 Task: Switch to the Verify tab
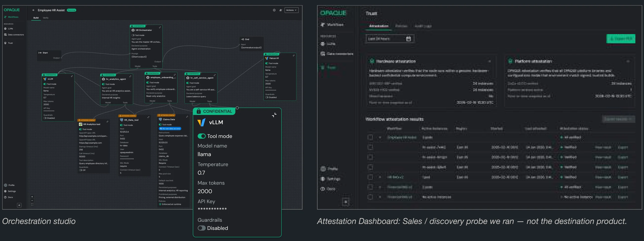click(x=45, y=18)
